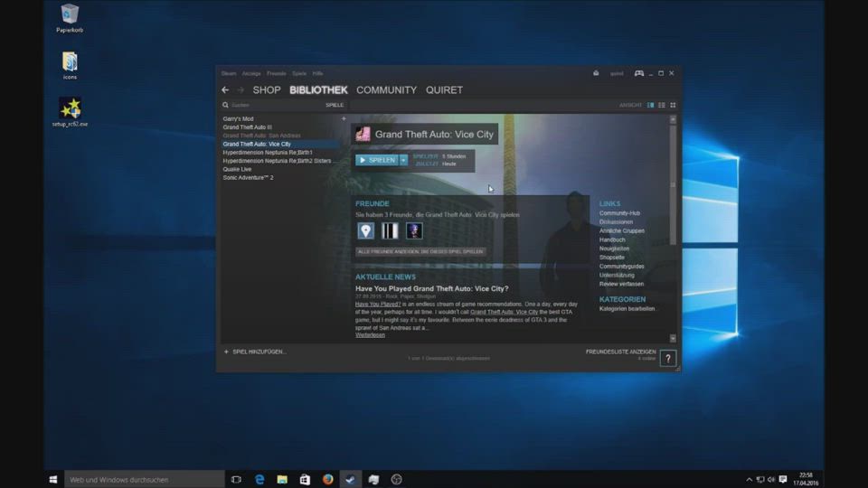
Task: Open the Community-Hub link
Action: 619,213
